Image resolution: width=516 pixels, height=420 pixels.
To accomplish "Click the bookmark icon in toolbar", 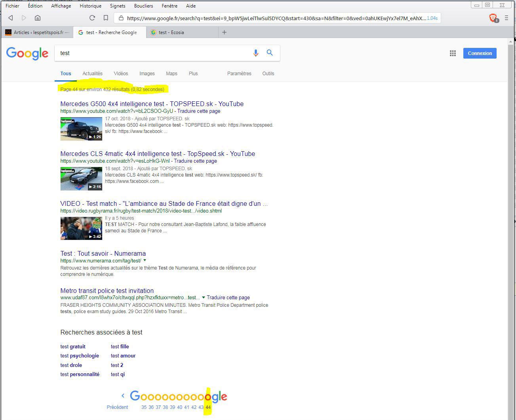I will [x=106, y=18].
